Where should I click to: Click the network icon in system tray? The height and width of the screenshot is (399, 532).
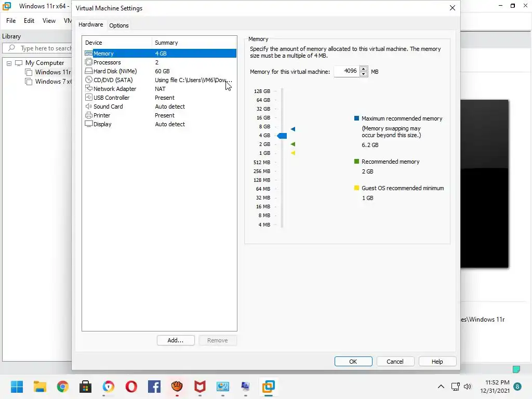[x=455, y=387]
